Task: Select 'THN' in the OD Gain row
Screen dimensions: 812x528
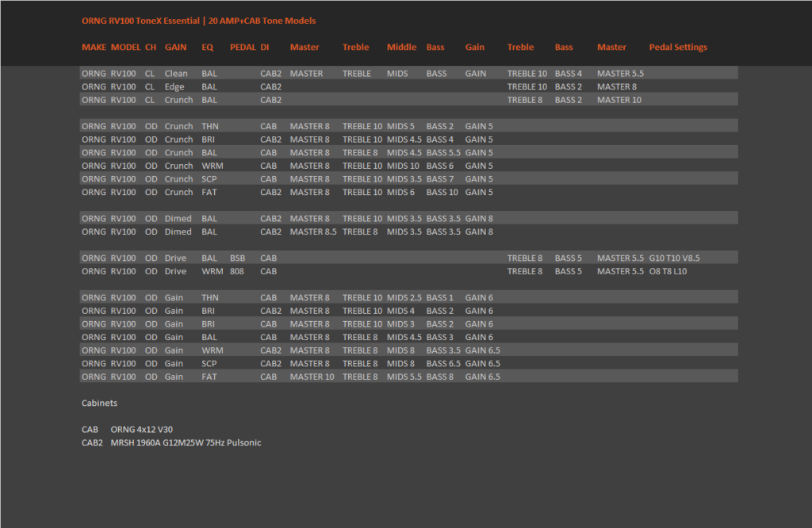Action: 209,298
